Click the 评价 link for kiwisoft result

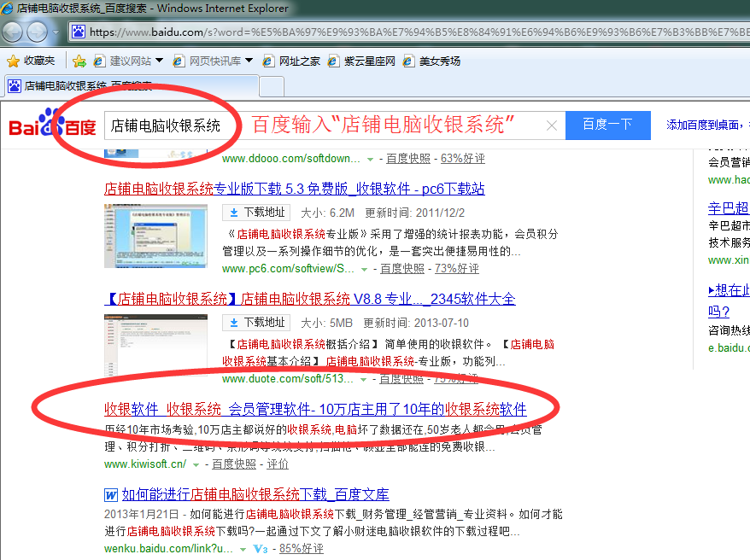click(278, 464)
